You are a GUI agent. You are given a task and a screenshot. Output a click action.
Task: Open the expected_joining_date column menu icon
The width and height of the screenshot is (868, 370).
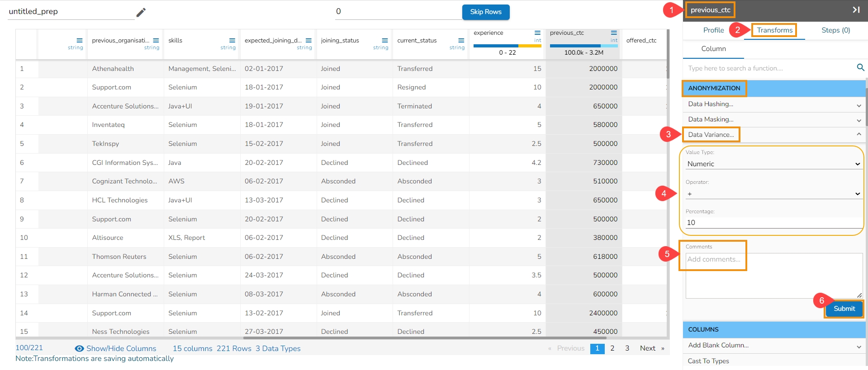pos(308,40)
